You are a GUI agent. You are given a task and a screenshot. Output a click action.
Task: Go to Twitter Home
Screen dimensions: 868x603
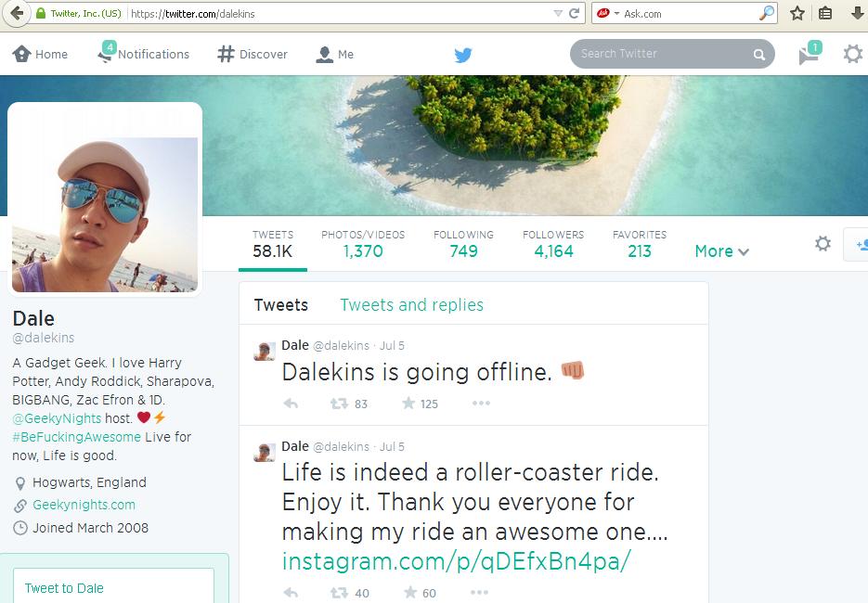[40, 54]
